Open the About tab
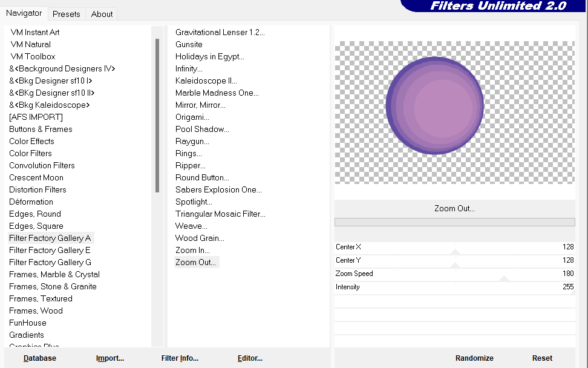Image resolution: width=588 pixels, height=368 pixels. tap(102, 14)
